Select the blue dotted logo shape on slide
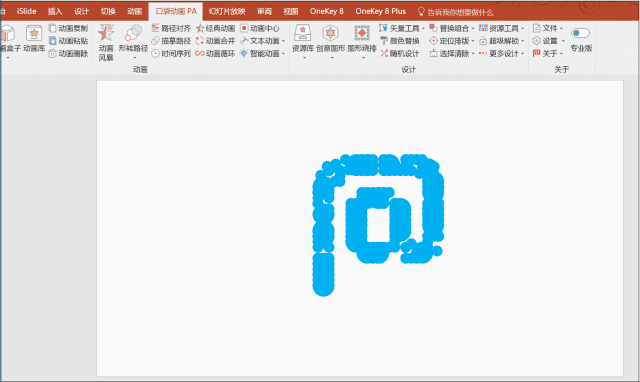Image resolution: width=640 pixels, height=382 pixels. click(x=378, y=225)
